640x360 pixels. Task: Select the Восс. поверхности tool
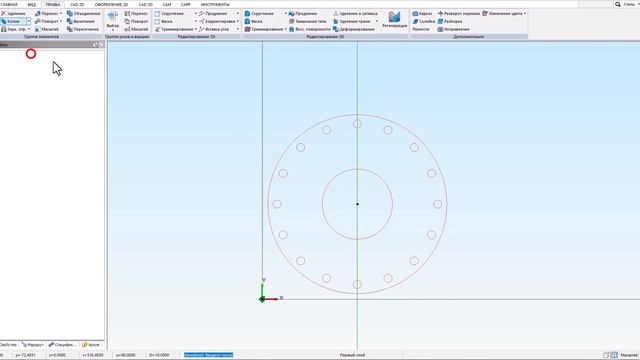click(x=309, y=29)
